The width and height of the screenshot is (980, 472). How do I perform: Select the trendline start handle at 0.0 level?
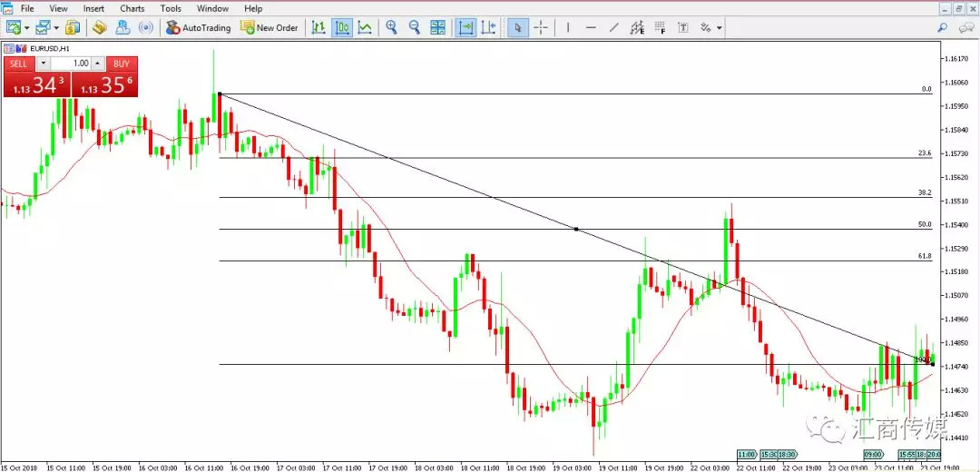point(220,93)
